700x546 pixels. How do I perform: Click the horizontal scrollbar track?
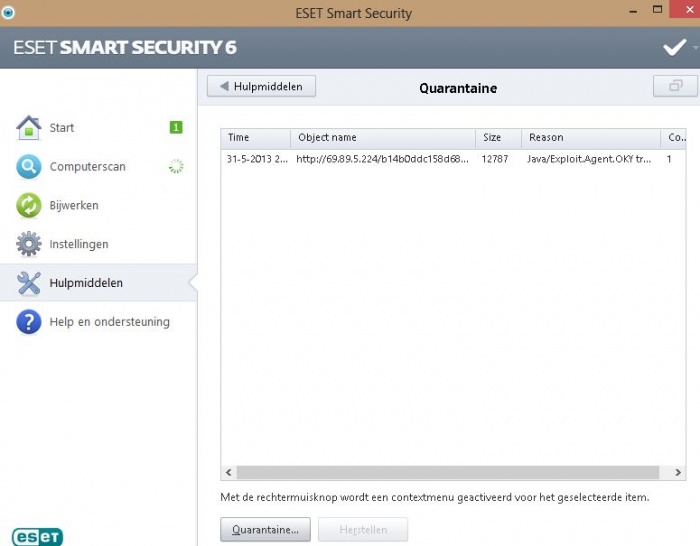tap(448, 472)
